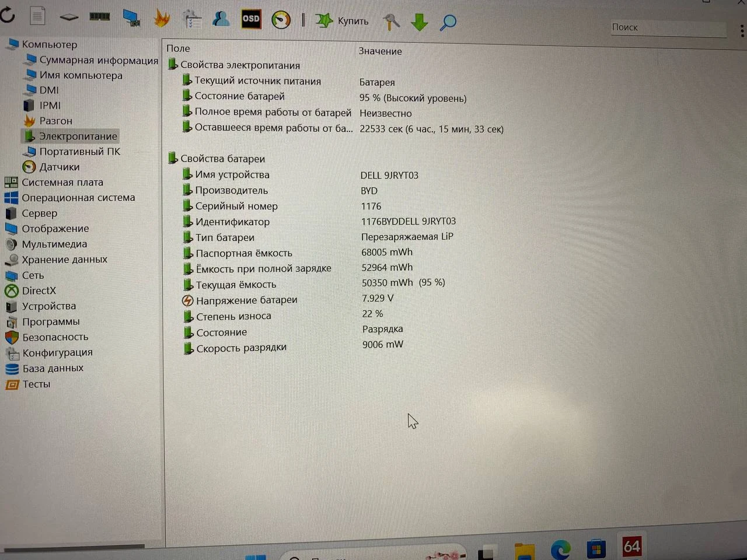The width and height of the screenshot is (747, 560).
Task: Open the sensor panel gauge icon
Action: coord(281,20)
